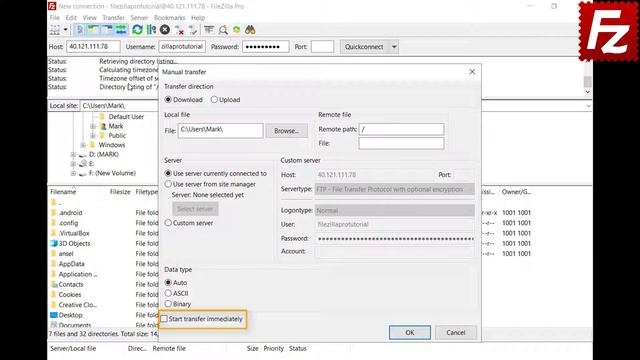Image resolution: width=640 pixels, height=360 pixels.
Task: Disconnect from the current server icon
Action: [179, 30]
